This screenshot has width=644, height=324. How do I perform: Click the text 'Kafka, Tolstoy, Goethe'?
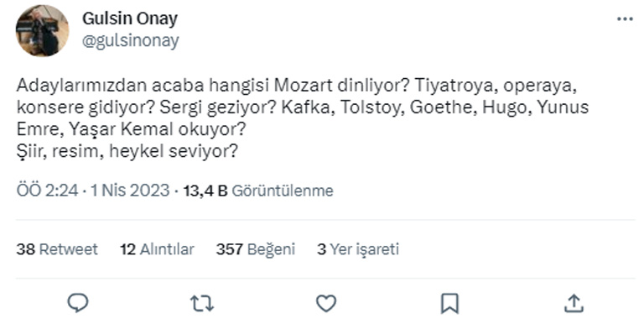[x=379, y=107]
